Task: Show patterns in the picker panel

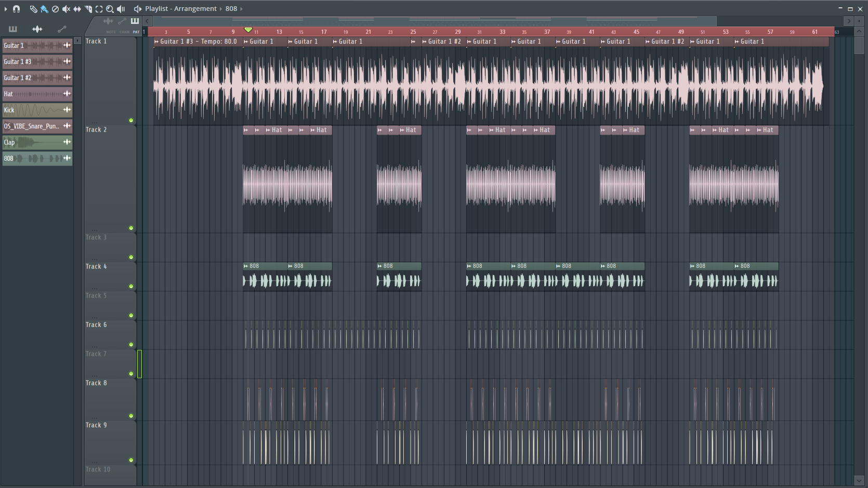Action: tap(13, 29)
